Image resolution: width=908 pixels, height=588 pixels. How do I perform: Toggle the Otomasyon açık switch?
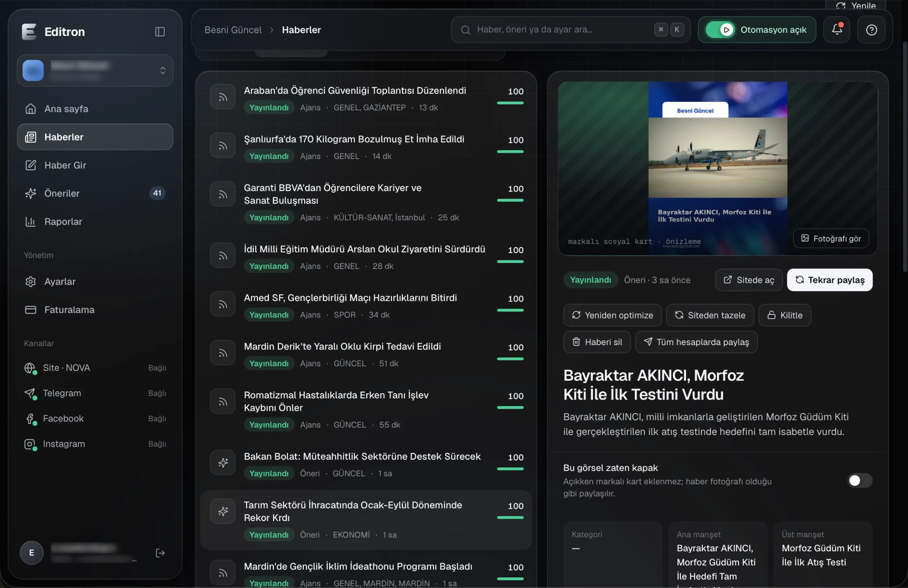point(720,30)
